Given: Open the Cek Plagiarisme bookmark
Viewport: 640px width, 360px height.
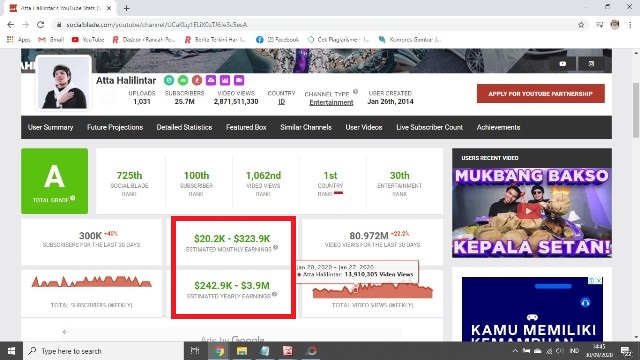Looking at the screenshot, I should coord(338,40).
